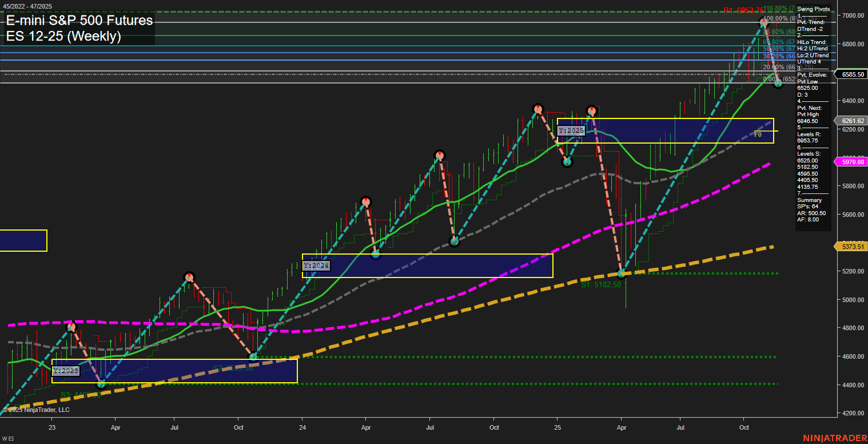
Task: Click the D: 3 value
Action: click(x=802, y=94)
